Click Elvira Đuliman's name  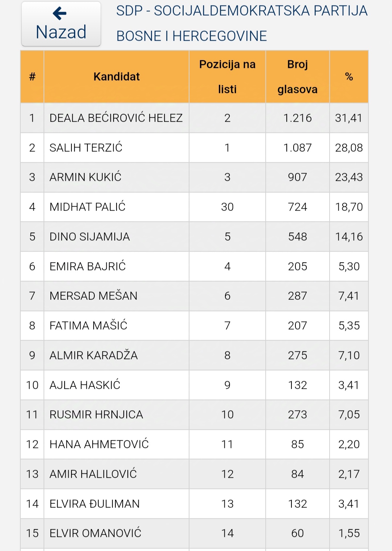[94, 504]
